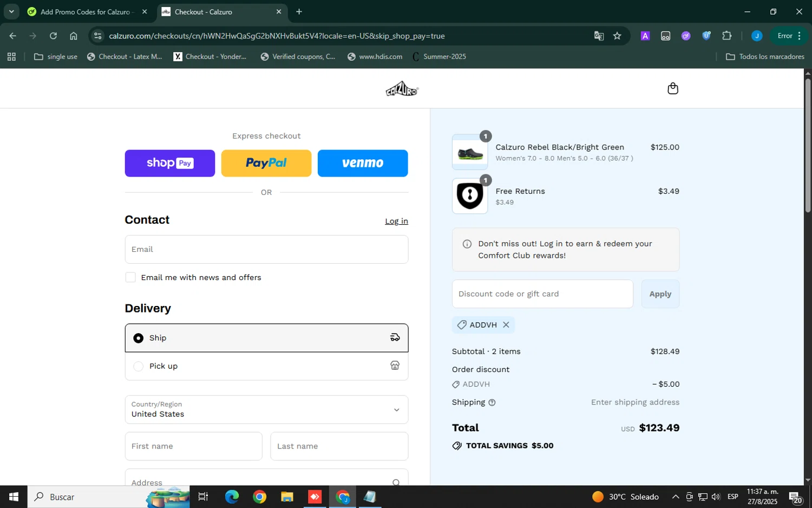Image resolution: width=812 pixels, height=508 pixels.
Task: Launch Microsoft Edge from taskbar
Action: click(x=232, y=497)
